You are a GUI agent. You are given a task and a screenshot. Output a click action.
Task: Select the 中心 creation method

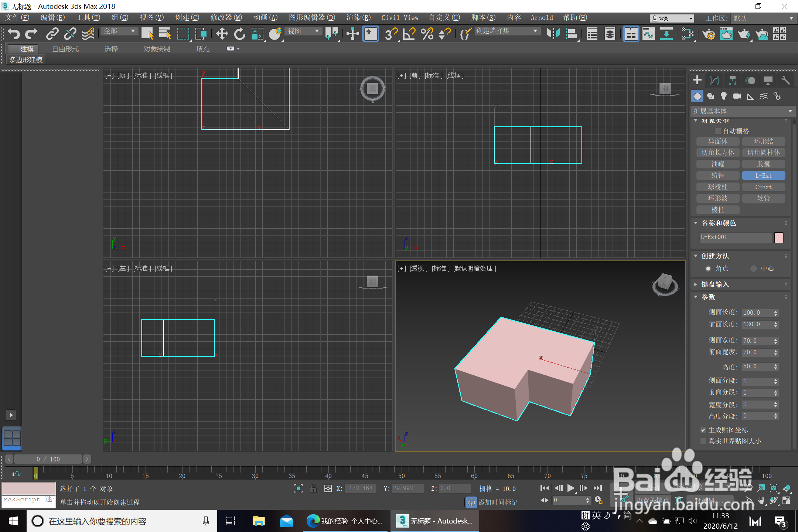coord(754,269)
